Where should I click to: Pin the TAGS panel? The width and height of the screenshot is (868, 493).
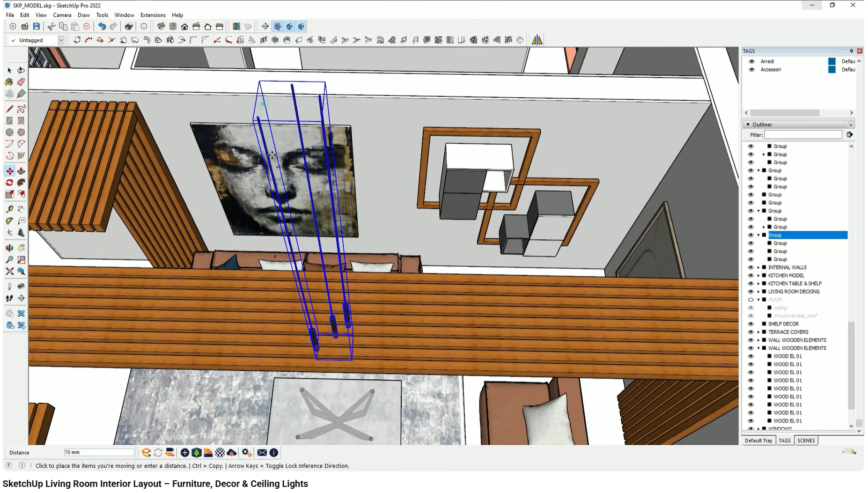tap(851, 51)
